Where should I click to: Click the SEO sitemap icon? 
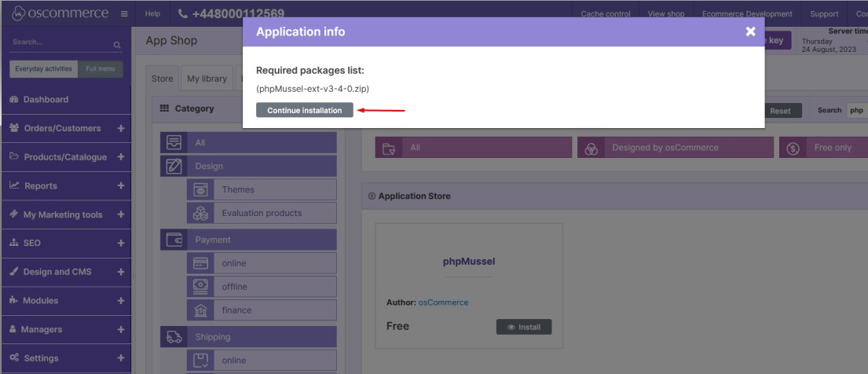point(14,243)
